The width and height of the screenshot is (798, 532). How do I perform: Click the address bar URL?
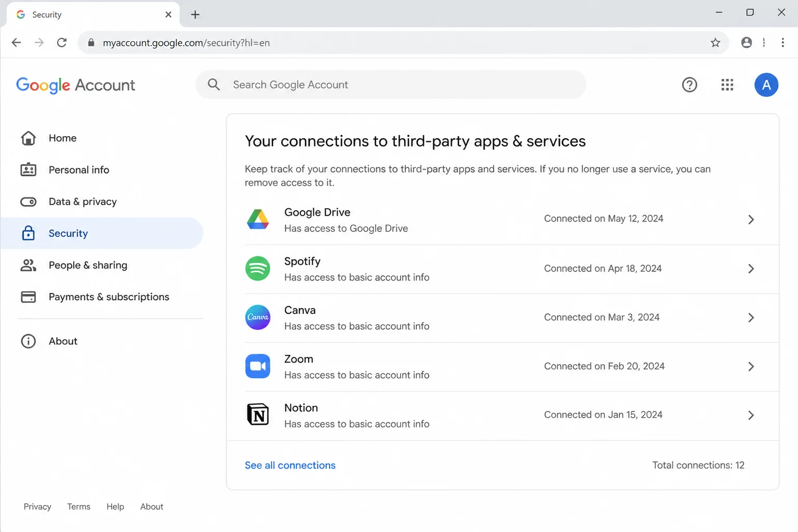(x=186, y=43)
